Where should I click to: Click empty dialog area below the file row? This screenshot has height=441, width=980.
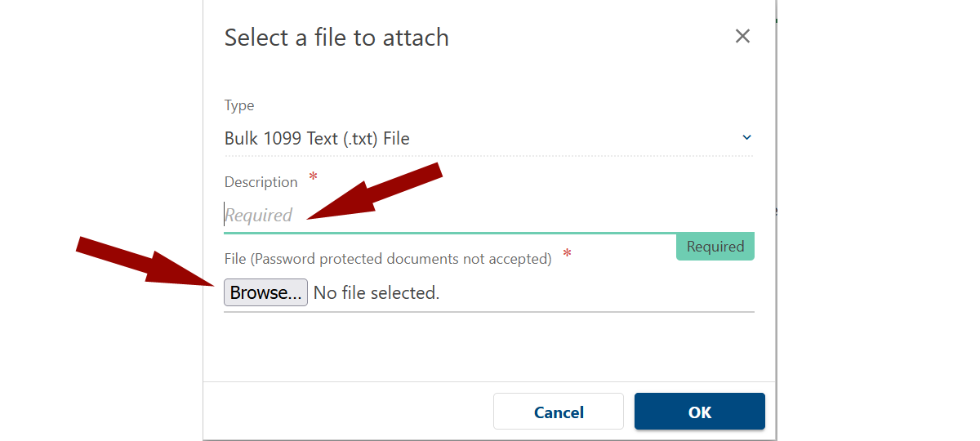[488, 347]
